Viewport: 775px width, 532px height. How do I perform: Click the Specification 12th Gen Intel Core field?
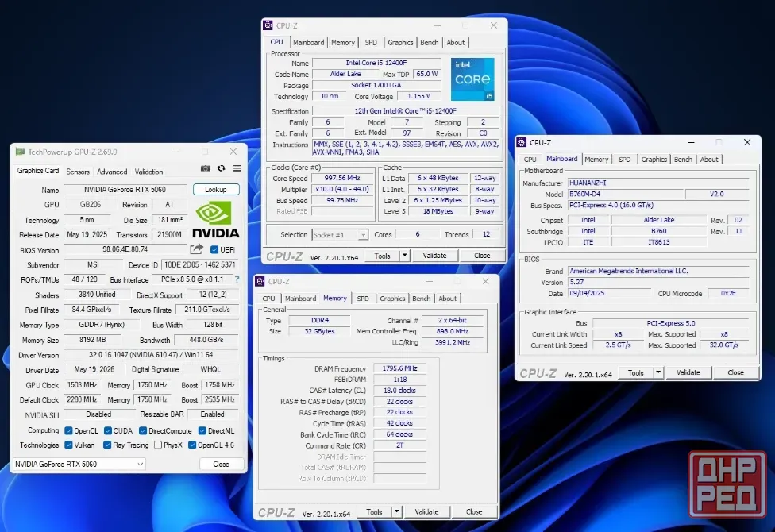[405, 110]
